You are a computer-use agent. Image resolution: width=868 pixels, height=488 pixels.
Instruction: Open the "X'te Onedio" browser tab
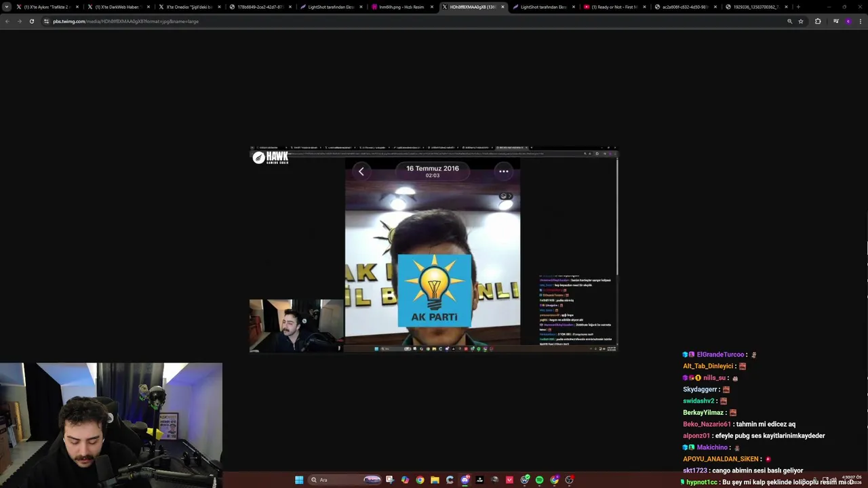189,7
